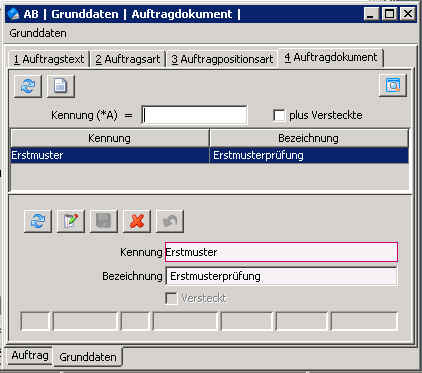Viewport: 422px width, 373px height.
Task: Click the new document icon
Action: [61, 86]
